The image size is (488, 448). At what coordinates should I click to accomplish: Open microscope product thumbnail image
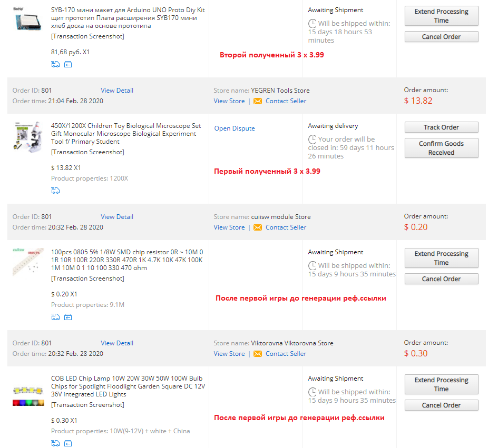click(x=28, y=137)
